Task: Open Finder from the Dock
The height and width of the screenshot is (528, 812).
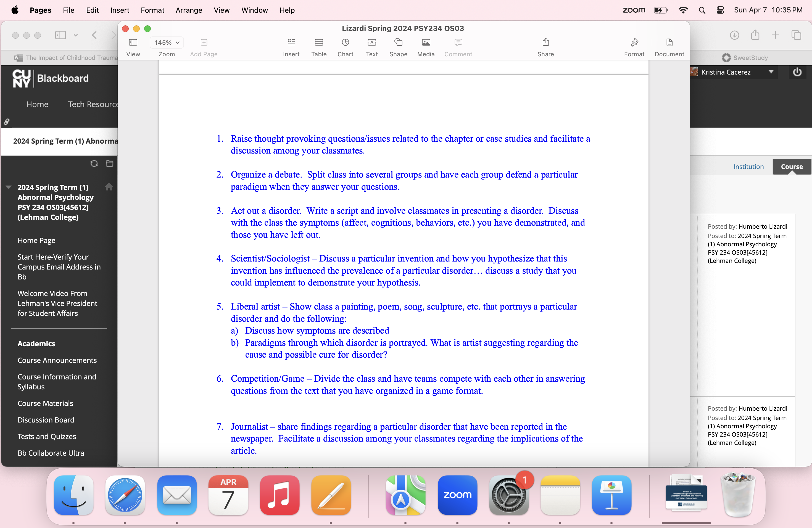Action: click(x=74, y=495)
